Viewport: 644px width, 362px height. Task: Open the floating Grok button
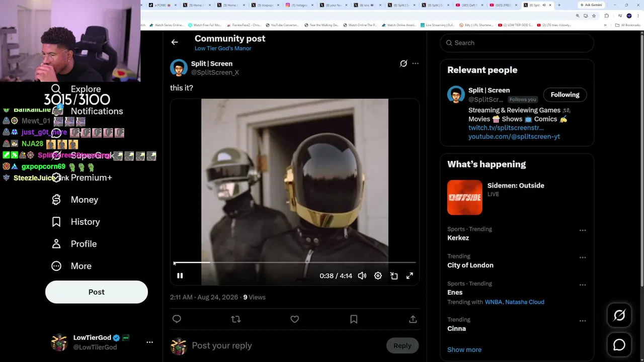(619, 315)
